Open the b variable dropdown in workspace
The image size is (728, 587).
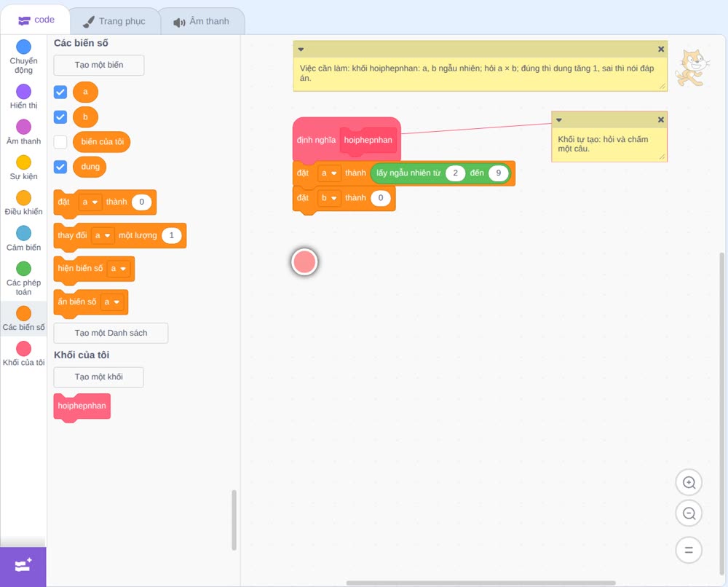pyautogui.click(x=329, y=198)
